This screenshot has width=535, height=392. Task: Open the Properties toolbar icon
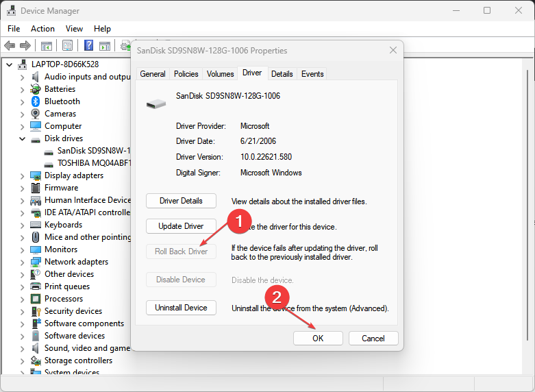click(67, 45)
